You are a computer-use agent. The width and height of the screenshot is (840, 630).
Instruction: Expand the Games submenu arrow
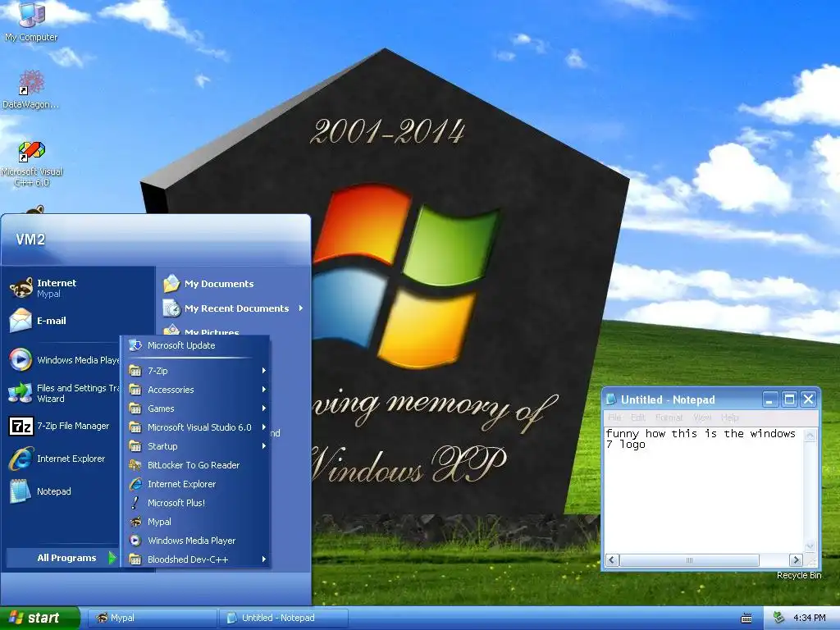coord(263,409)
